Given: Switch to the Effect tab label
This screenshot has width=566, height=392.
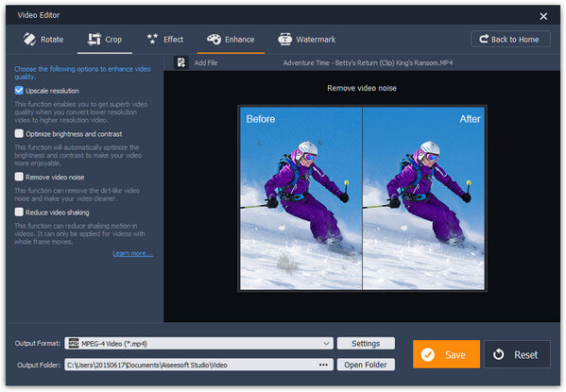Looking at the screenshot, I should click(173, 40).
